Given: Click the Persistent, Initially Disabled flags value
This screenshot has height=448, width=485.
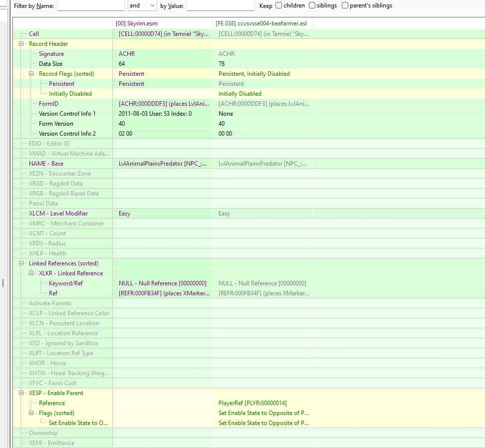Looking at the screenshot, I should [x=254, y=74].
